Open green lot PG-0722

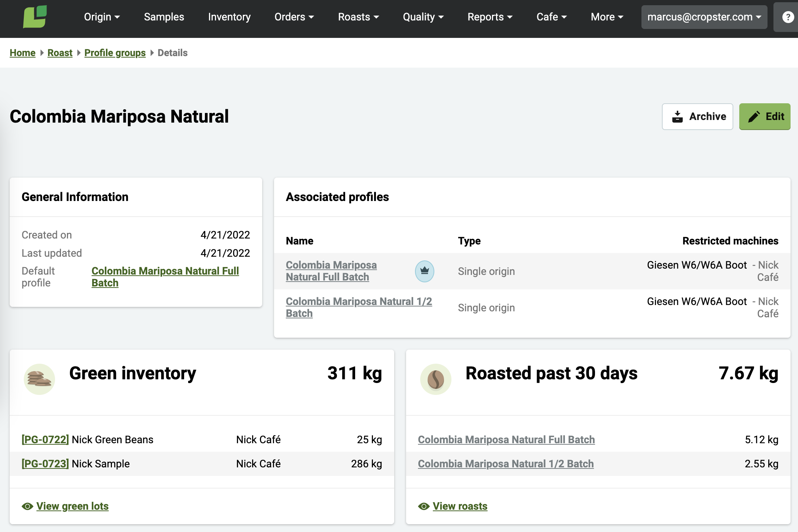click(45, 439)
